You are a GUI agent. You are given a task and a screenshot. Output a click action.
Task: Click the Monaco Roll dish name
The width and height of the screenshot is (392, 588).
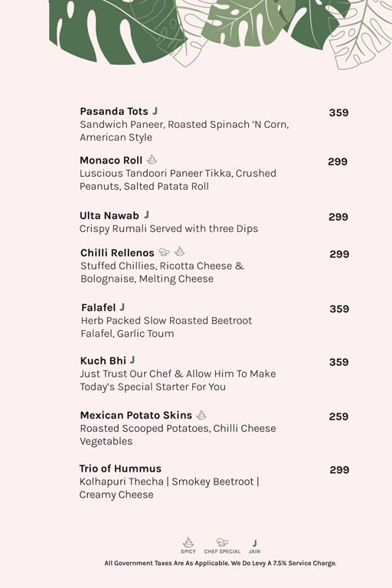point(111,161)
